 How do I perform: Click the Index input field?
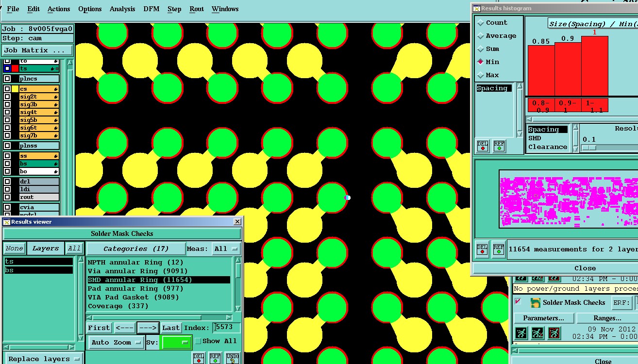pos(226,328)
